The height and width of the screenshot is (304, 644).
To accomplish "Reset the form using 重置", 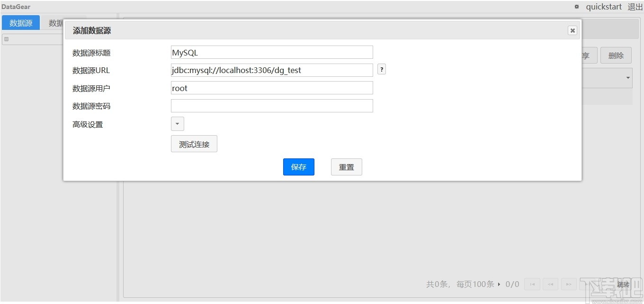I will [346, 166].
